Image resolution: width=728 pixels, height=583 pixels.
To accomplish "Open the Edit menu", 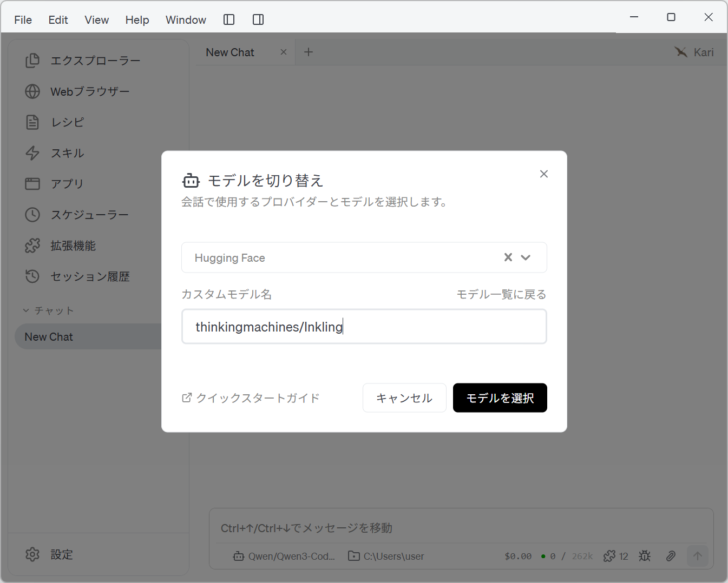I will [x=58, y=20].
